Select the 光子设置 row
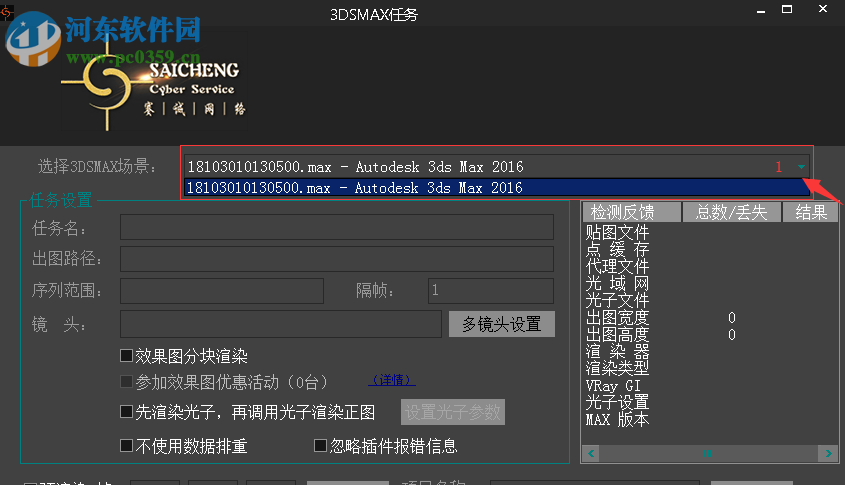Screen dimensions: 845x485 click(710, 403)
